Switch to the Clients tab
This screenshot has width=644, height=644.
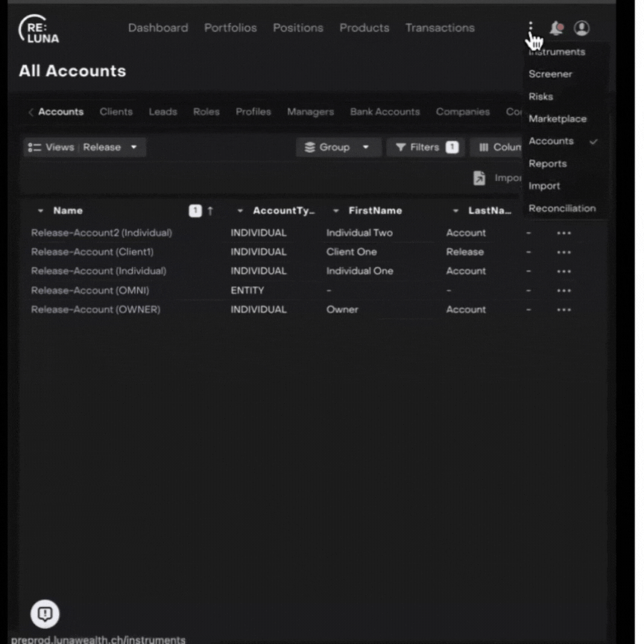[116, 112]
